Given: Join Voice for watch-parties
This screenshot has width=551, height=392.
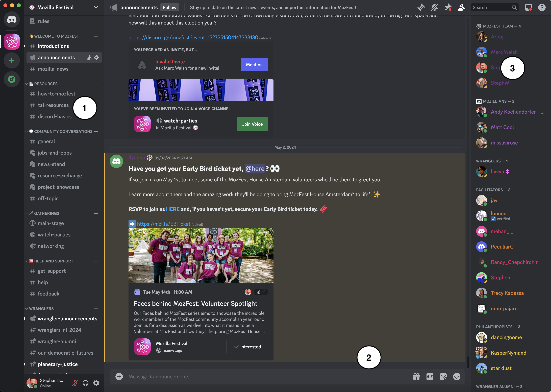Looking at the screenshot, I should click(252, 124).
